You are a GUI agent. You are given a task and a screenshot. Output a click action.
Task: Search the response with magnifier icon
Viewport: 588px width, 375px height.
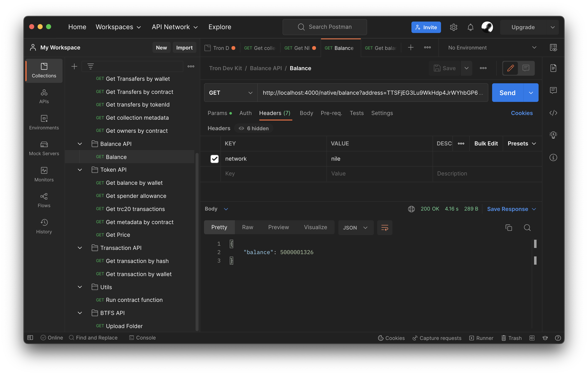pos(527,228)
